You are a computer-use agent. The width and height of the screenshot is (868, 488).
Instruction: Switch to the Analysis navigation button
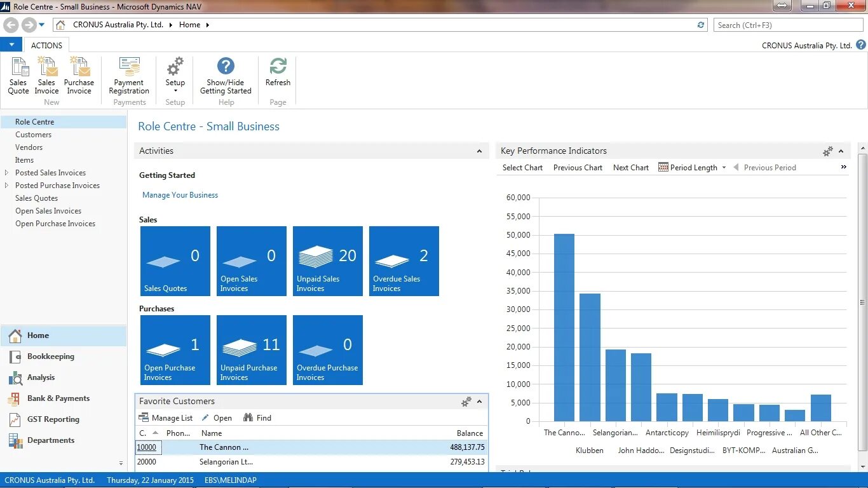click(64, 377)
